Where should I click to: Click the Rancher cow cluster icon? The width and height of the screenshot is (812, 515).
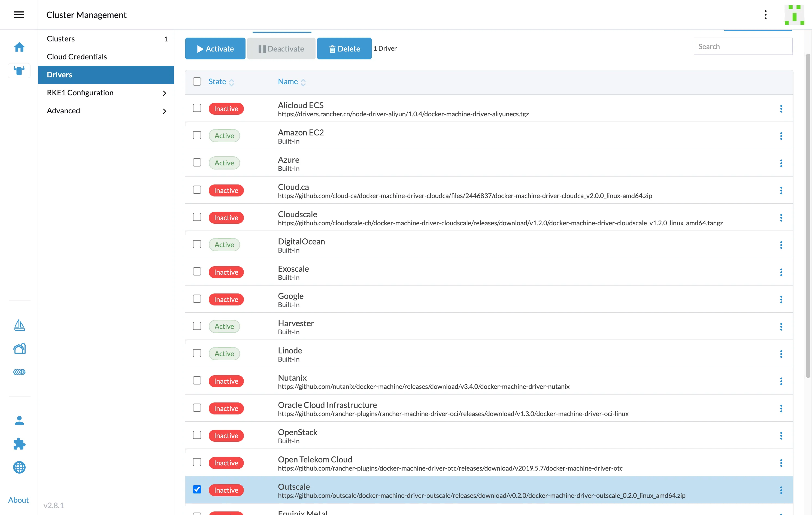(x=19, y=71)
